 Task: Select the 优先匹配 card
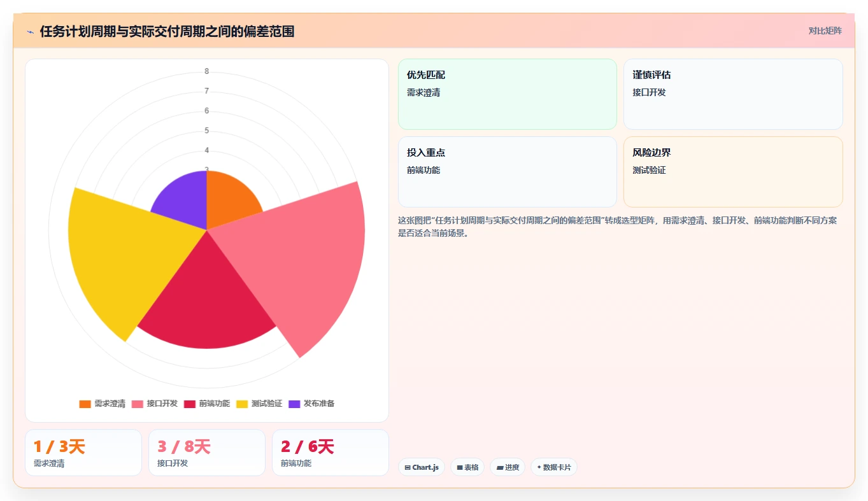[508, 94]
